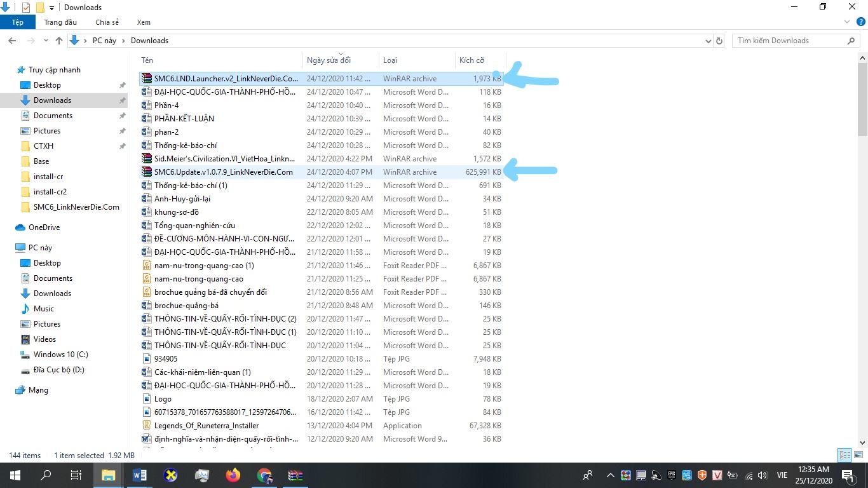Image resolution: width=868 pixels, height=488 pixels.
Task: Click the Back navigation arrow
Action: (x=12, y=41)
